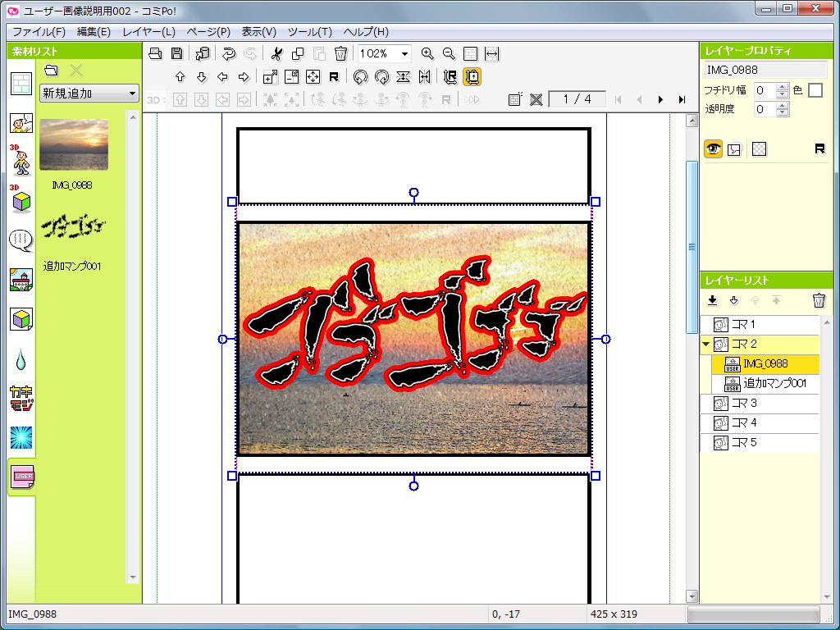Click the trash Delete icon on the toolbar
Viewport: 840px width, 630px height.
coord(340,54)
